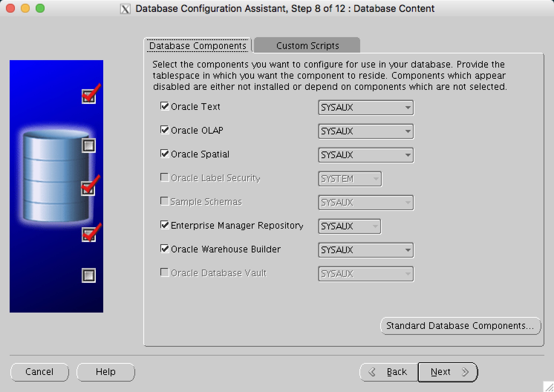Click the topmost red checkmark box in the blue sidebar
This screenshot has width=554, height=392.
(x=89, y=96)
